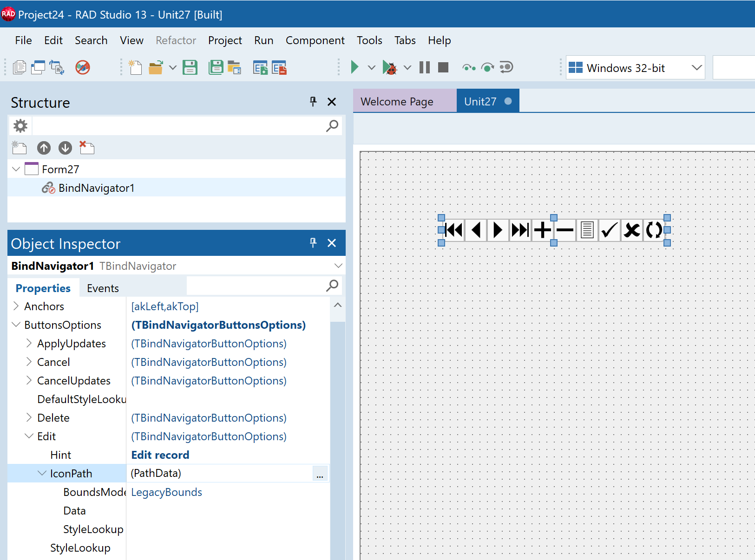Click the Save toolbar icon
755x560 pixels.
190,68
